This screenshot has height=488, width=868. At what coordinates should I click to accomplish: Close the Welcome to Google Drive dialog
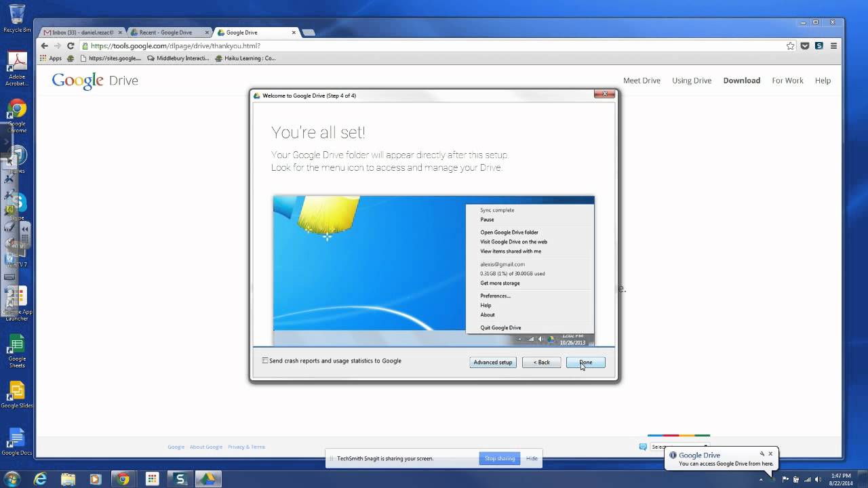click(x=604, y=94)
